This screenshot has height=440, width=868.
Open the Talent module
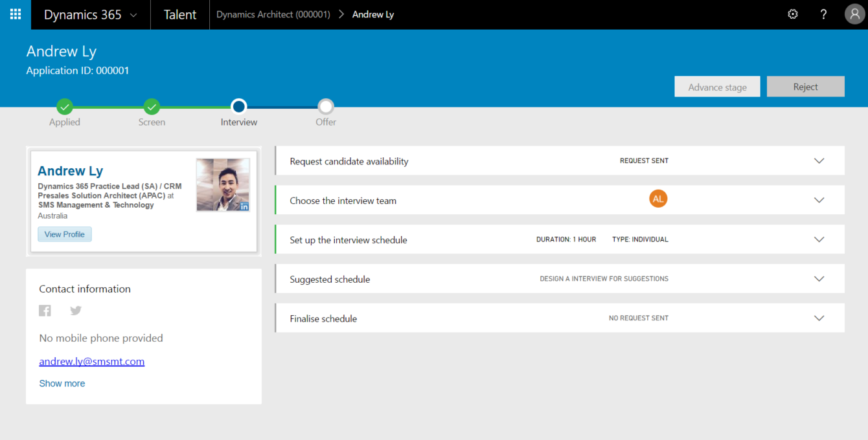pyautogui.click(x=180, y=15)
